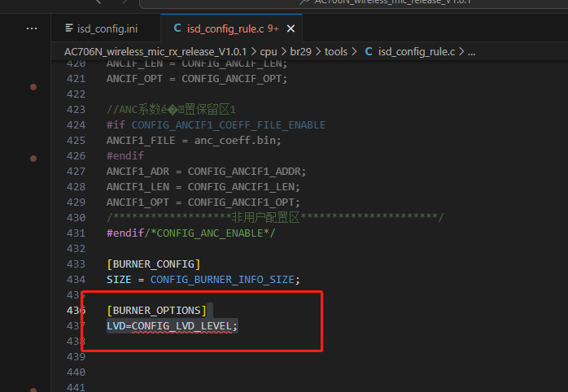Image resolution: width=568 pixels, height=392 pixels.
Task: Click the LVD key on line 437
Action: tap(116, 326)
